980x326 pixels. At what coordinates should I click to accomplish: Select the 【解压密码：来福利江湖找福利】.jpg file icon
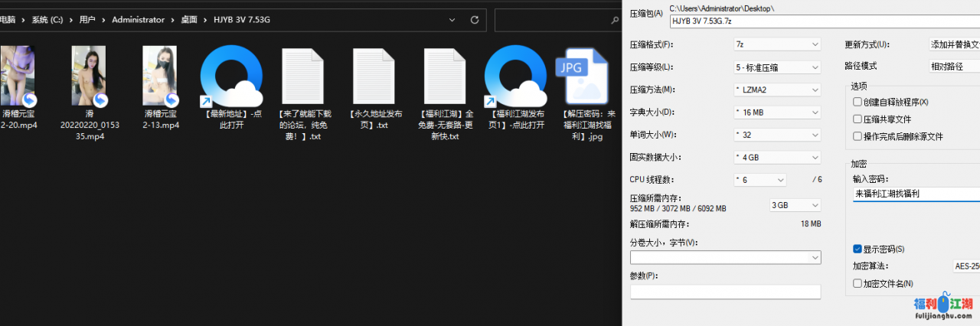click(x=584, y=77)
